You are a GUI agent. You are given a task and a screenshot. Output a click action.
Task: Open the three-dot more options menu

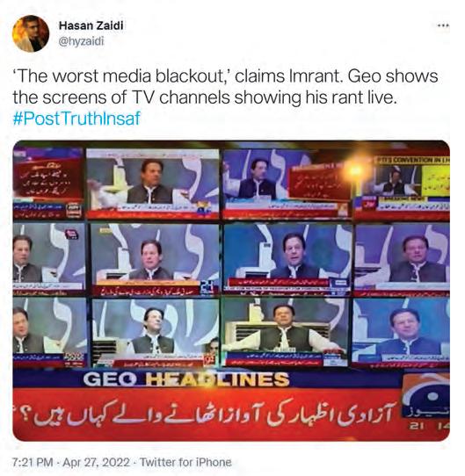(x=443, y=25)
